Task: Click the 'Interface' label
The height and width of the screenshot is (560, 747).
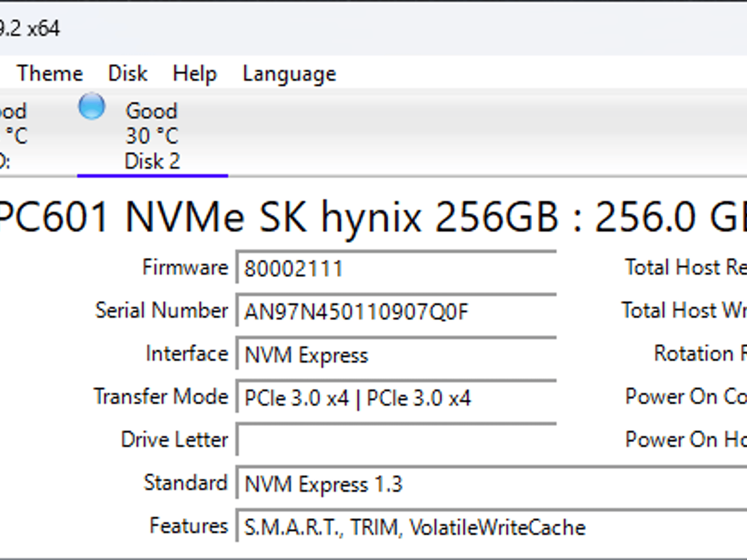Action: [x=187, y=353]
